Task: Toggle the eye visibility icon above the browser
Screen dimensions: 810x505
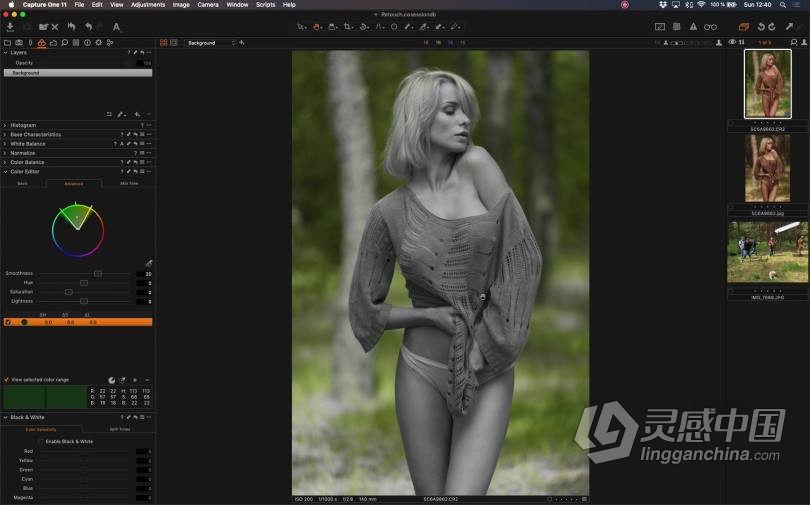Action: (732, 42)
